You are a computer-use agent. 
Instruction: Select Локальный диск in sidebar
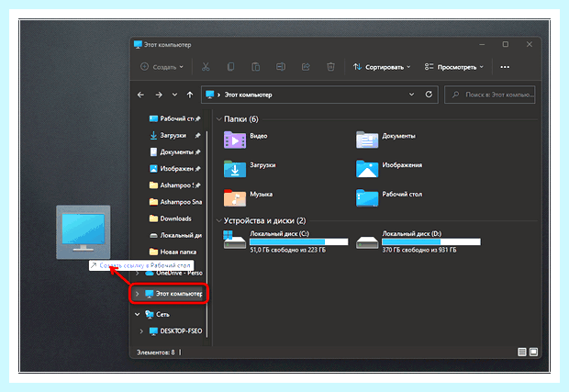(175, 235)
